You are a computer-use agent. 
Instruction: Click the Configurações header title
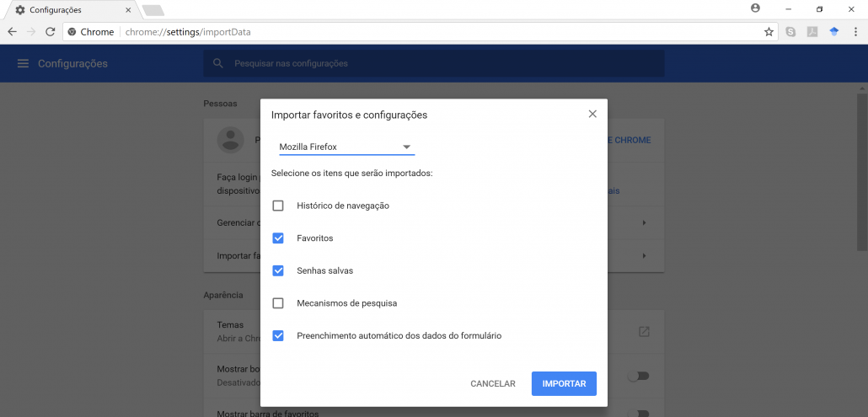tap(73, 63)
